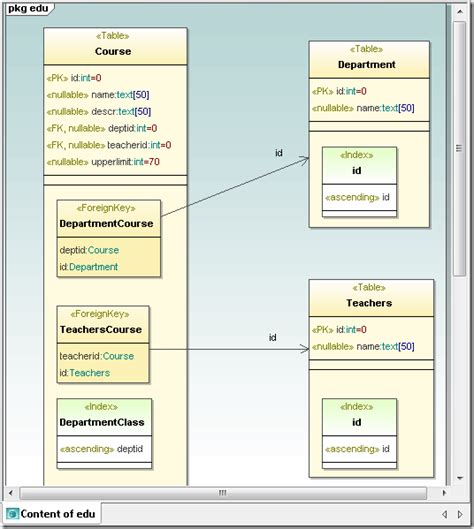This screenshot has height=529, width=474.
Task: Click the vertical scrollbar thumb
Action: (459, 148)
